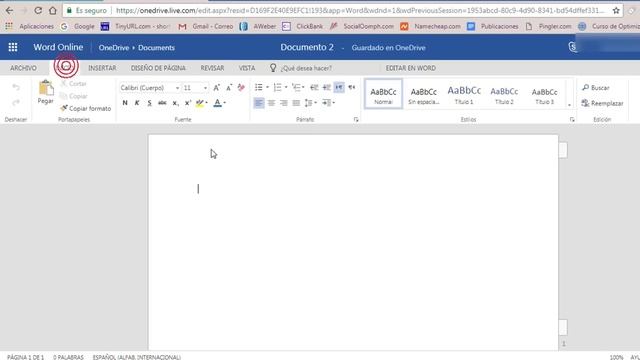Screen dimensions: 640x360
Task: Open special indent options dropdown
Action: point(328,103)
